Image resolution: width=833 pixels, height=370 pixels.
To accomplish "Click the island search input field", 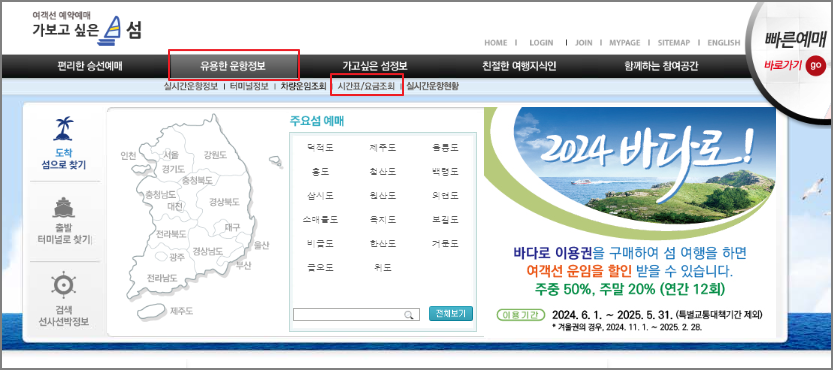I will click(x=356, y=315).
